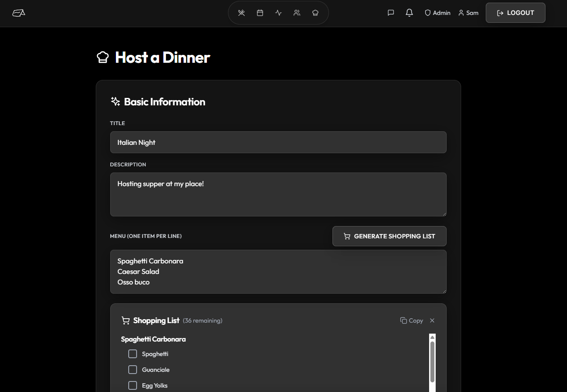Open the messages chat bubble icon

[391, 13]
